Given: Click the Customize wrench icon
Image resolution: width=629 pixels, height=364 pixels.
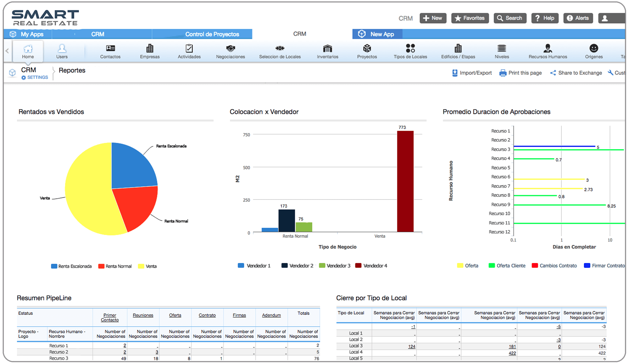Looking at the screenshot, I should coord(610,73).
